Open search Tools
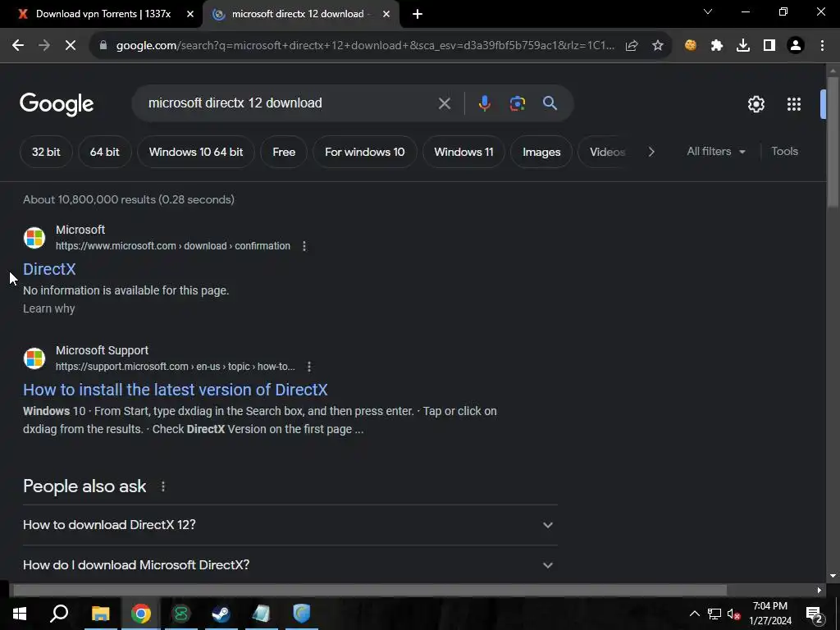The image size is (840, 630). pyautogui.click(x=785, y=152)
